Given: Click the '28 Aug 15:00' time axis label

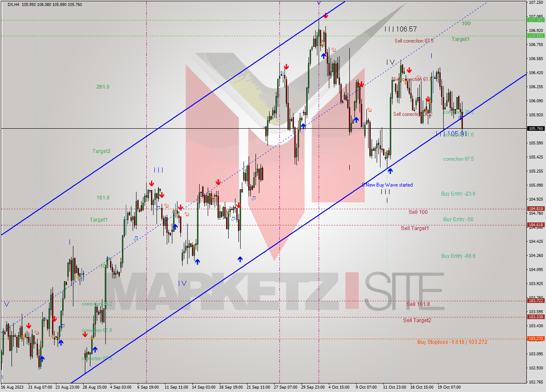Looking at the screenshot, I should click(95, 387).
